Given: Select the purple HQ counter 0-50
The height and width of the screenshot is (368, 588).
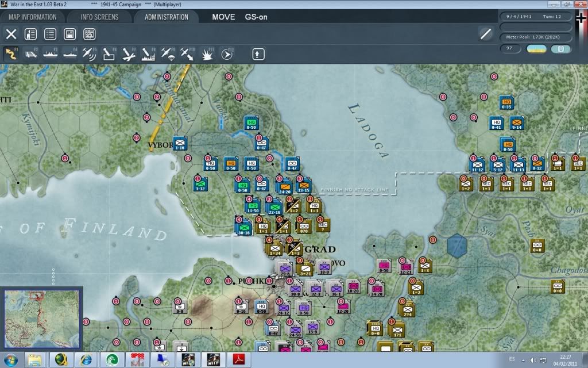Looking at the screenshot, I should (304, 309).
